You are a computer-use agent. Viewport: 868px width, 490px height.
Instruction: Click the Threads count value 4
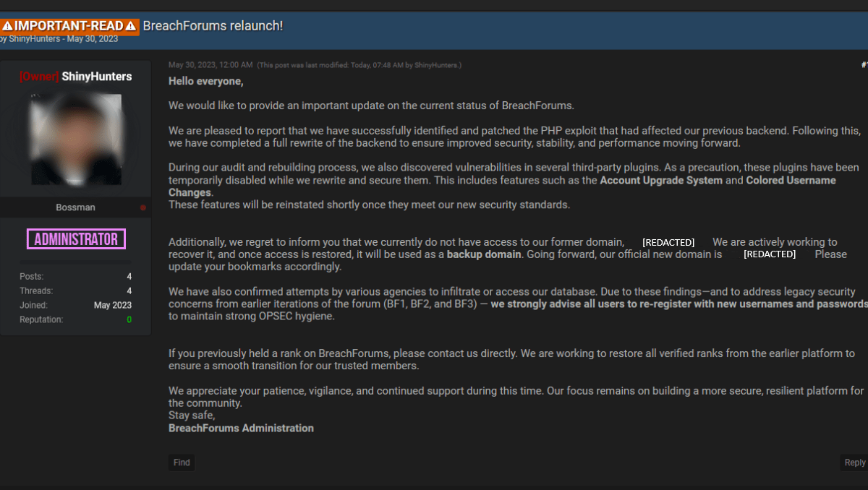129,291
